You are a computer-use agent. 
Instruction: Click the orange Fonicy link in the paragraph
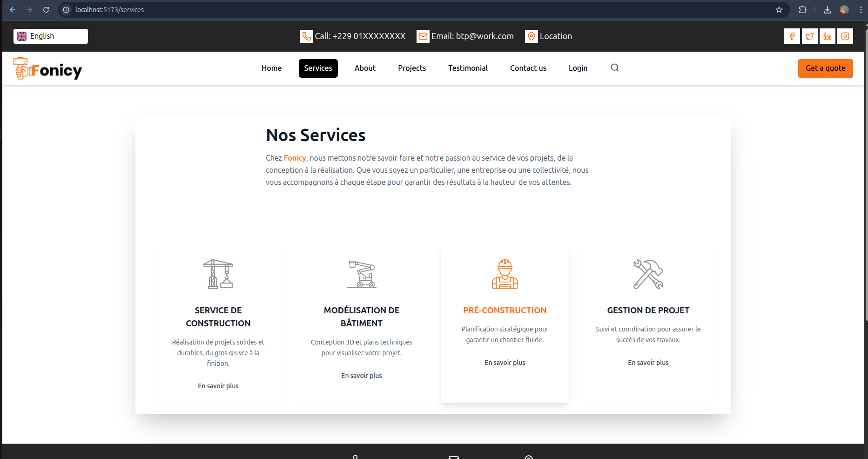[x=295, y=158]
